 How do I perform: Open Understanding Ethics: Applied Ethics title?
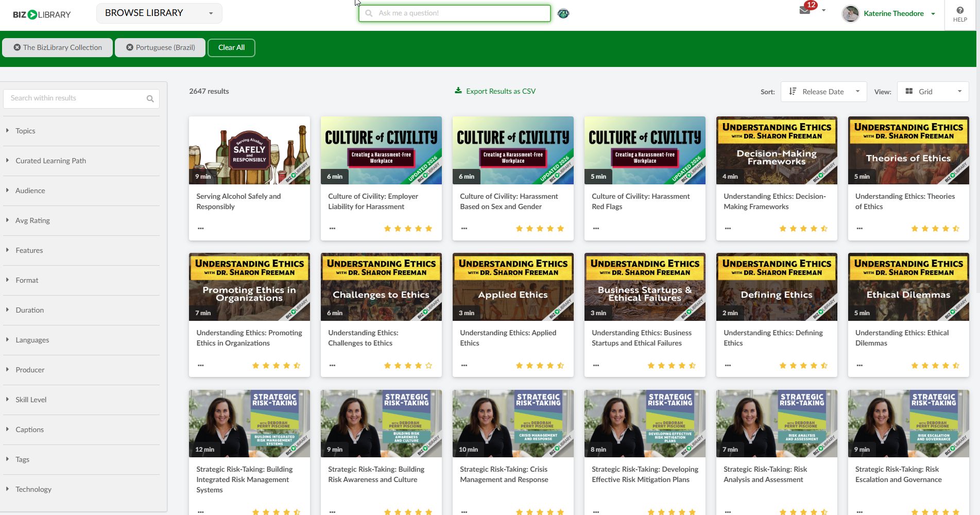tap(508, 338)
